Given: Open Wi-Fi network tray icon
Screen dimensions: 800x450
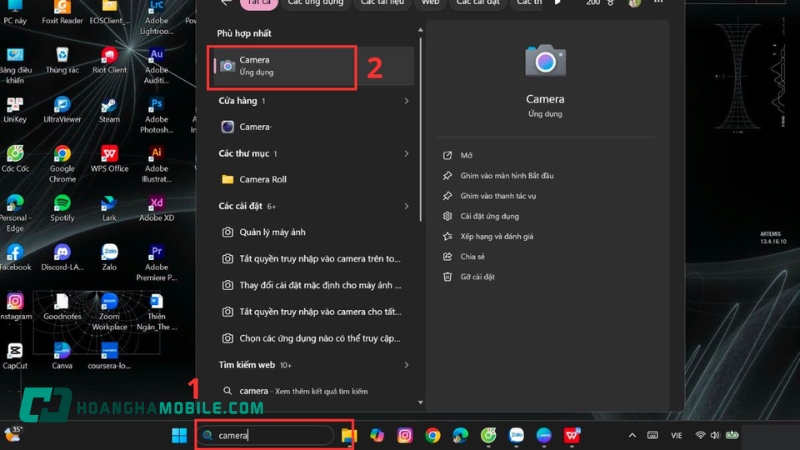Looking at the screenshot, I should 701,435.
